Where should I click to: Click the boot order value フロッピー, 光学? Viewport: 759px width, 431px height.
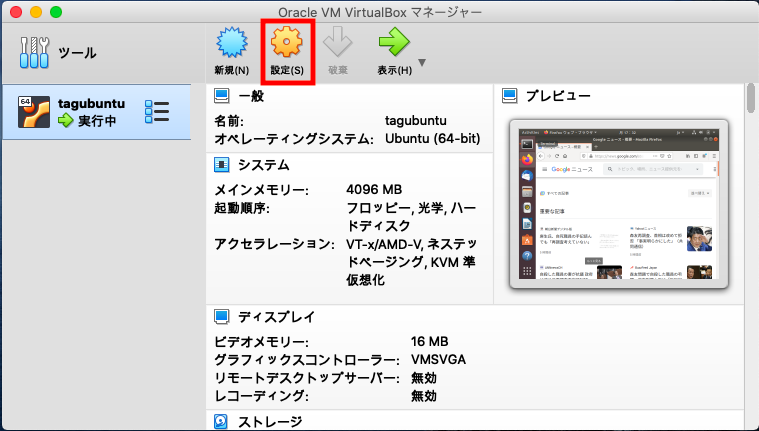pyautogui.click(x=411, y=217)
